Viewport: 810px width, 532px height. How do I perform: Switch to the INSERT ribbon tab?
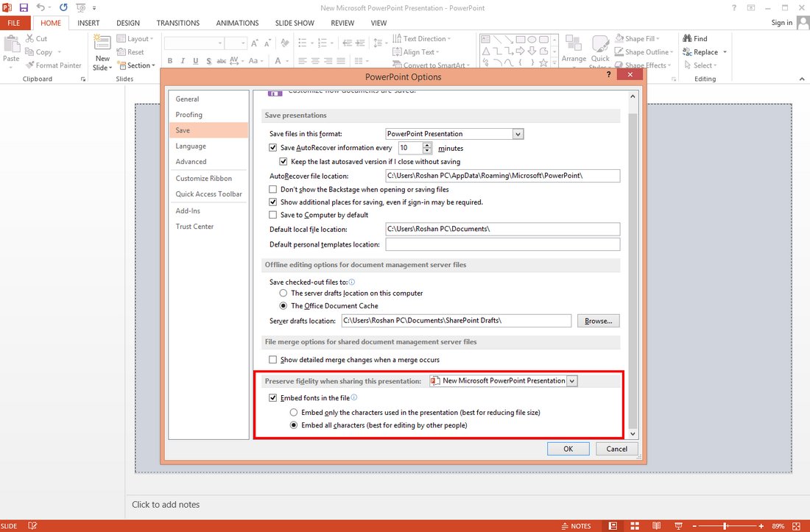(88, 22)
